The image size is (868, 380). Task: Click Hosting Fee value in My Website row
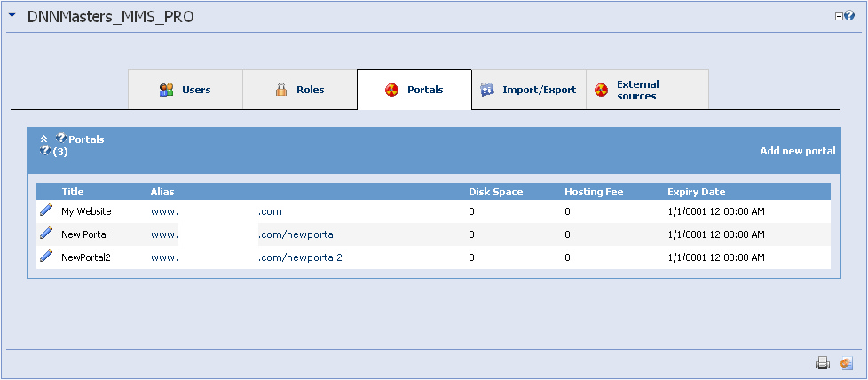tap(567, 211)
